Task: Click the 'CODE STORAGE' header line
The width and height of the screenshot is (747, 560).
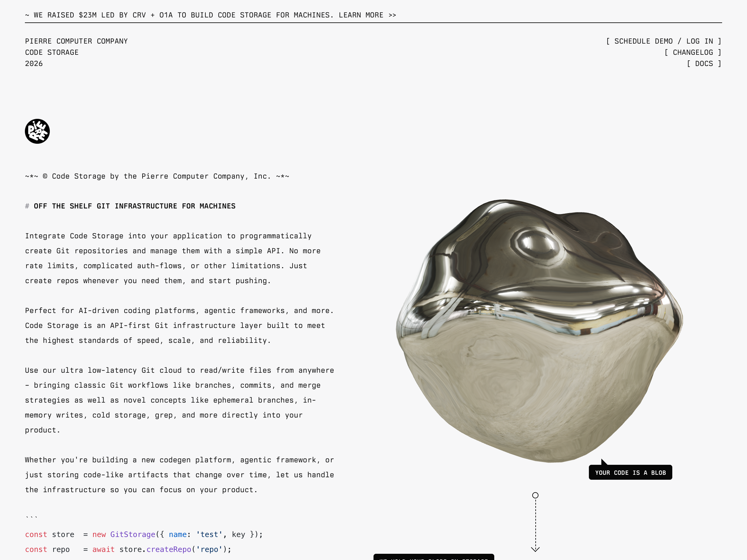Action: tap(52, 52)
